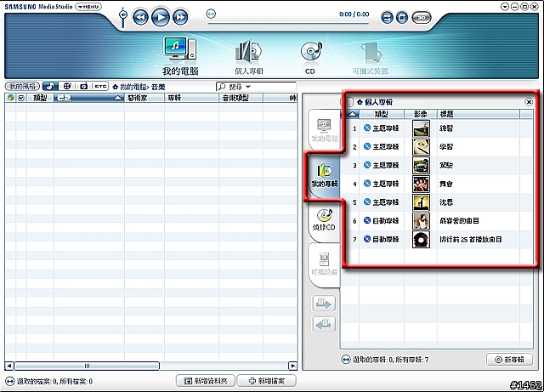Click the playback progress bar
Viewport: 544px width, 392px height.
[x=288, y=24]
